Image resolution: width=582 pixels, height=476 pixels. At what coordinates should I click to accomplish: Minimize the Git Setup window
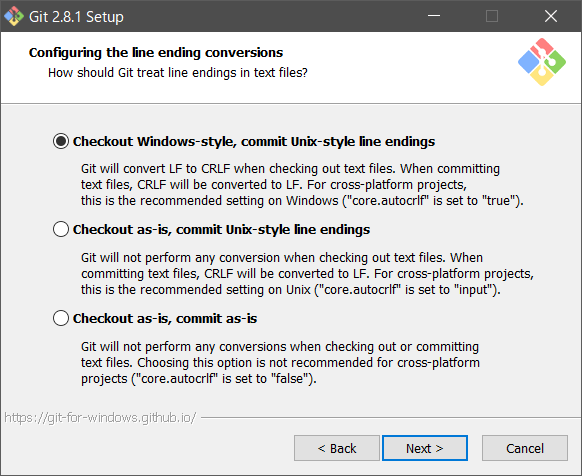click(x=434, y=16)
